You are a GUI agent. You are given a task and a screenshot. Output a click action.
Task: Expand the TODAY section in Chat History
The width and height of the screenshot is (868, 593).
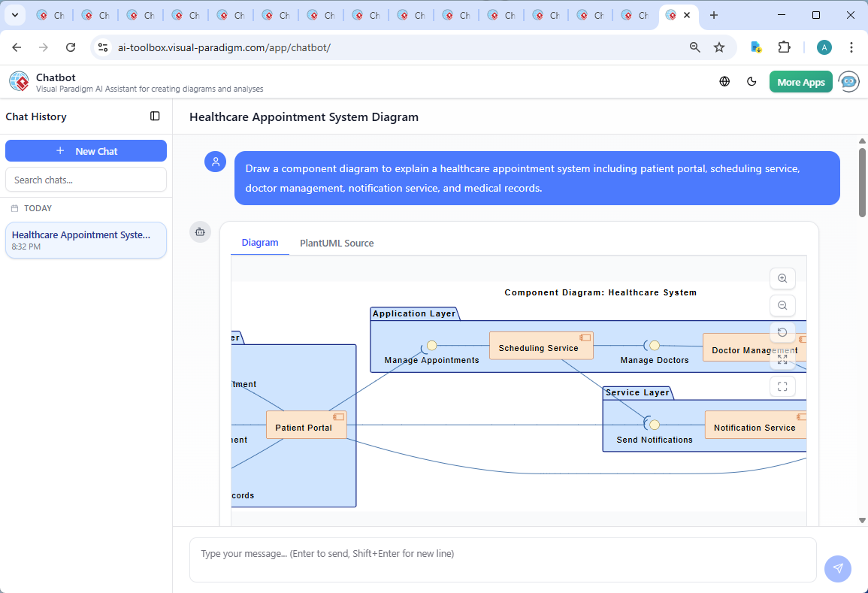[38, 208]
